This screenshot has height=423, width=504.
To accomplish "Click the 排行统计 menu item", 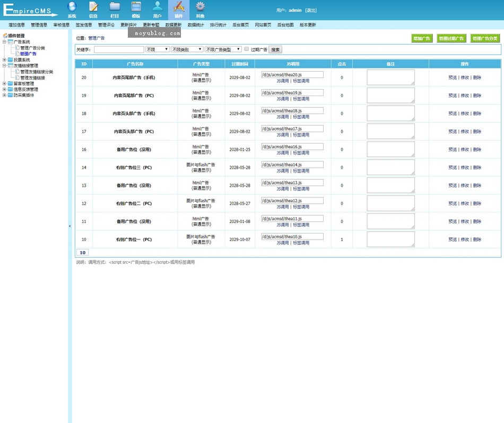I will [218, 25].
